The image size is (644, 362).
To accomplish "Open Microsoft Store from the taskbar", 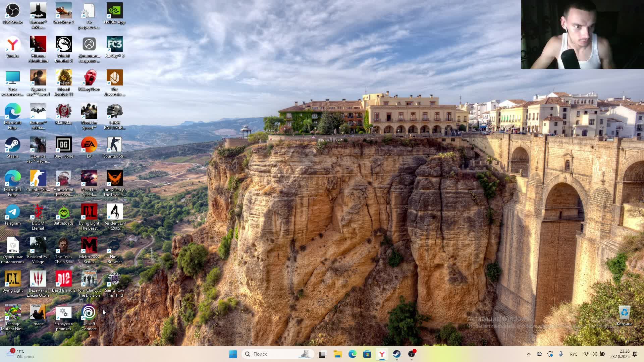I will [x=367, y=354].
